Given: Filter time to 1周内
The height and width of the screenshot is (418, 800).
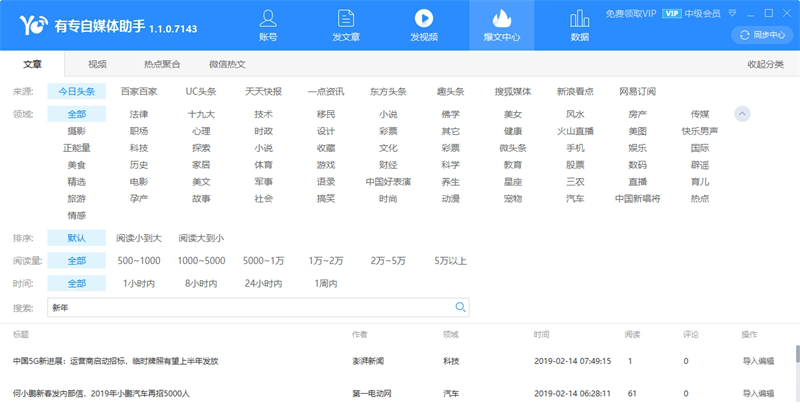Looking at the screenshot, I should pos(326,283).
